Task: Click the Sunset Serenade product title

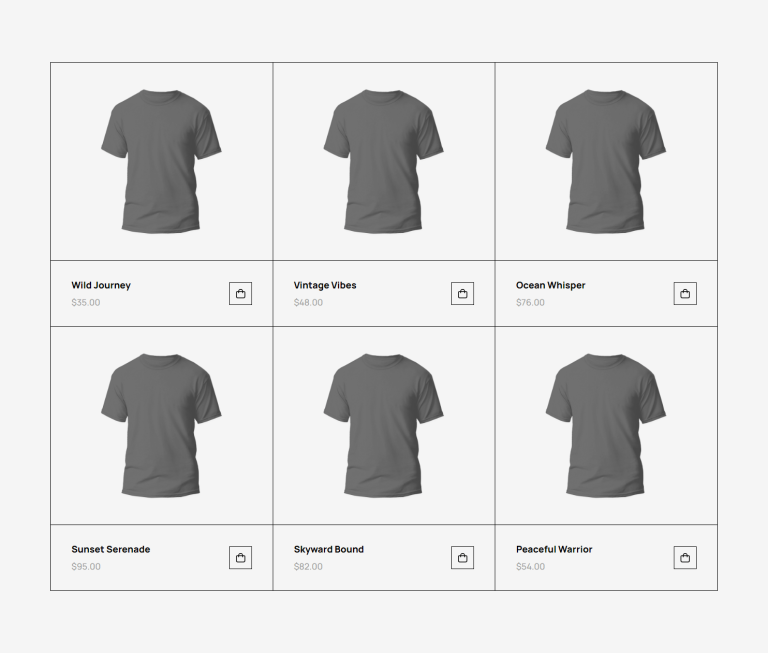Action: 111,549
